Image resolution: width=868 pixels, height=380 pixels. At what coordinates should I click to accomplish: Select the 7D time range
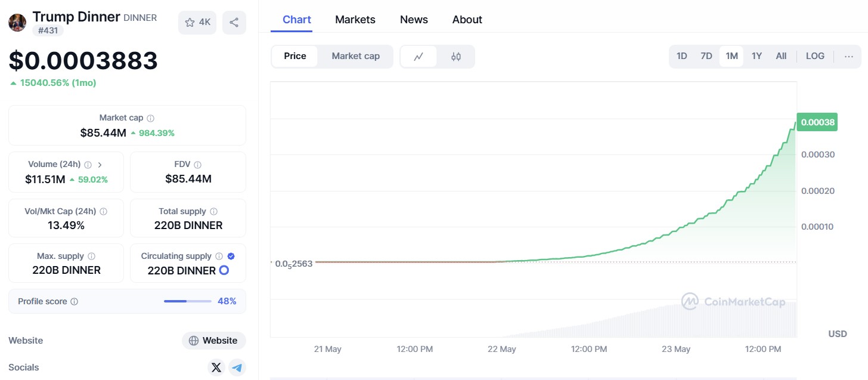click(706, 56)
